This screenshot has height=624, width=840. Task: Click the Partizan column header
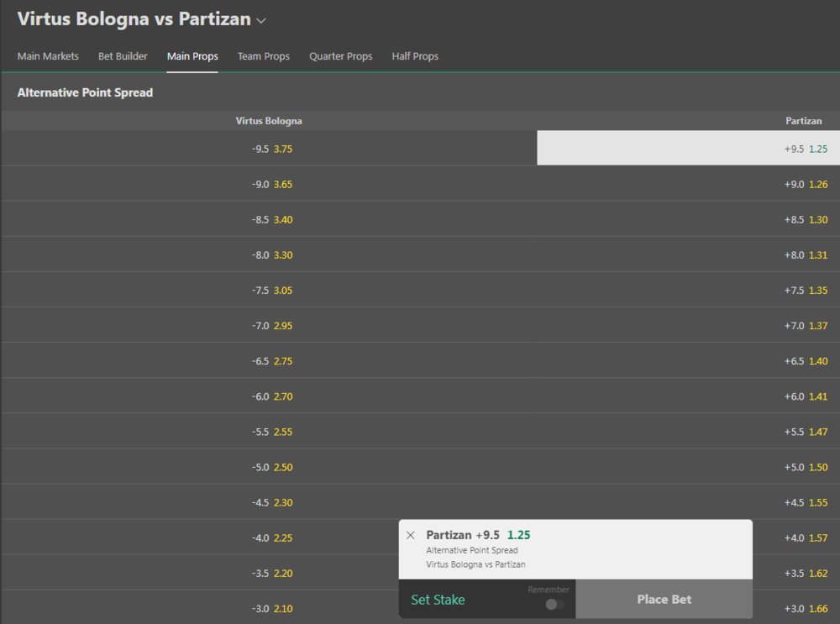tap(804, 121)
